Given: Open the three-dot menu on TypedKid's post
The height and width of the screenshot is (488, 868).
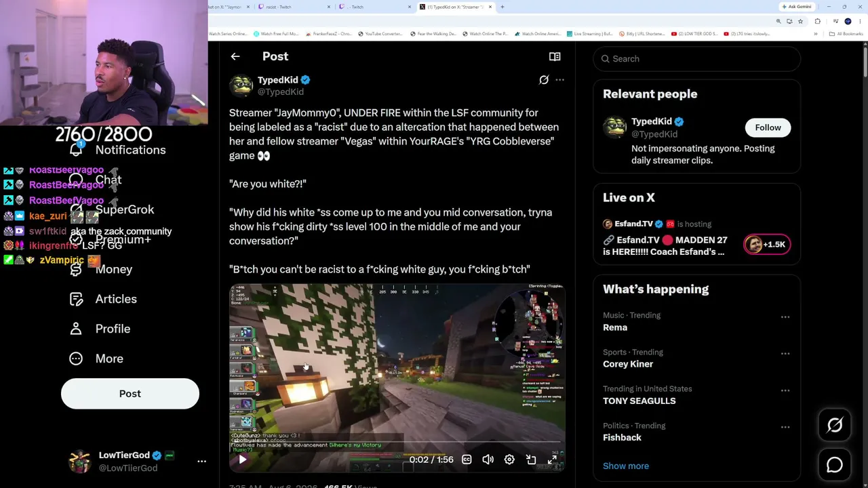Looking at the screenshot, I should pos(559,80).
